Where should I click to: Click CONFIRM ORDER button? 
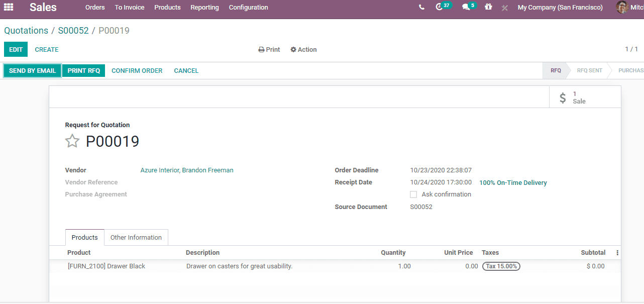point(137,71)
